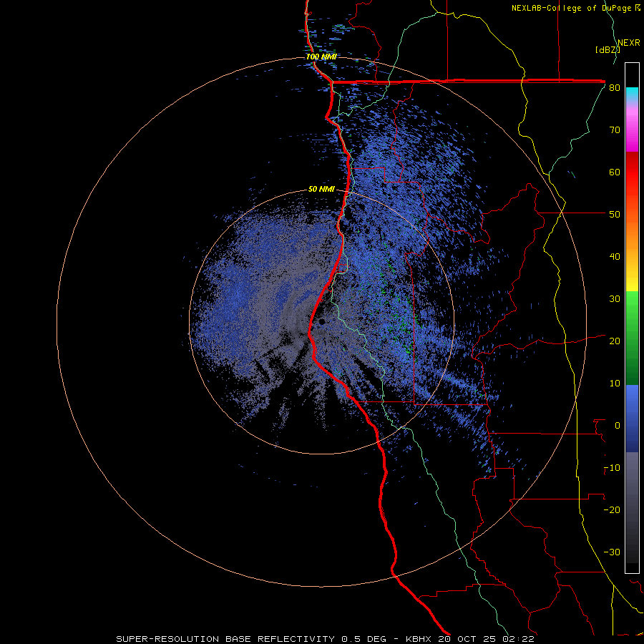
Task: Click the black dot marking the radar site
Action: tap(322, 321)
